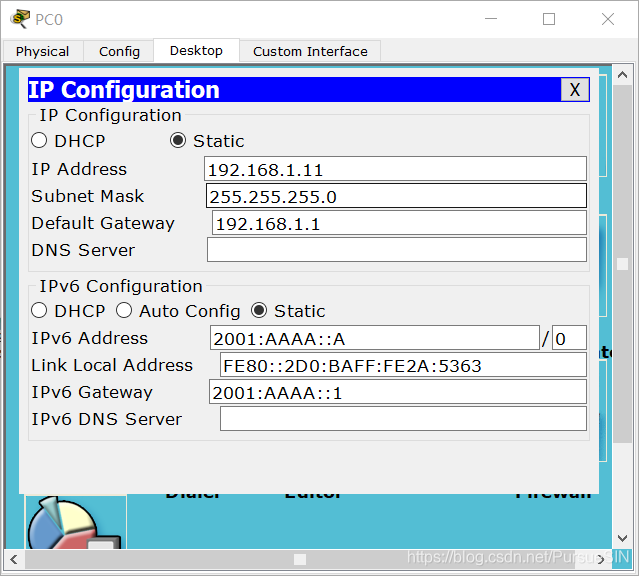Click the horizontal scrollbar thumb

300,559
